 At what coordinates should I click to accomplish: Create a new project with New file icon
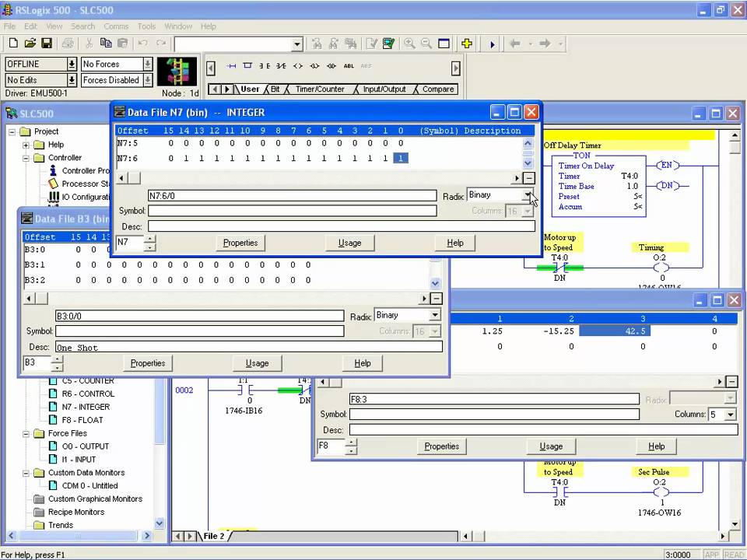click(x=13, y=44)
